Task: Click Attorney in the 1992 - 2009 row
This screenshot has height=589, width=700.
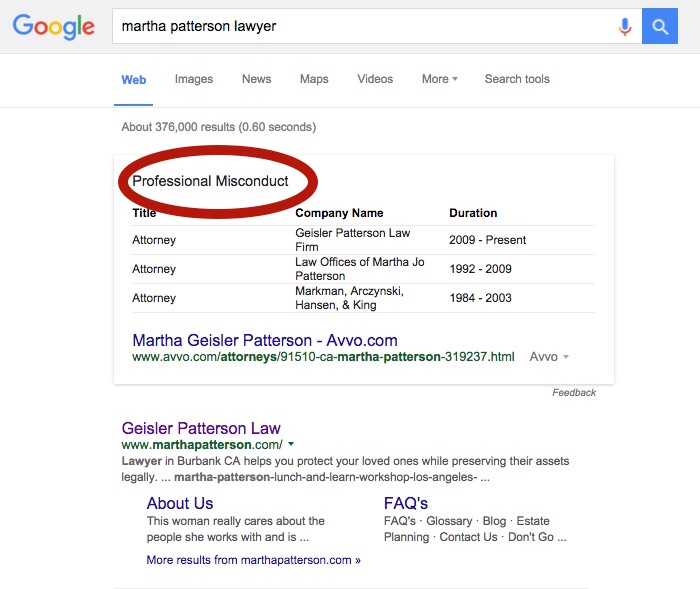Action: (154, 269)
